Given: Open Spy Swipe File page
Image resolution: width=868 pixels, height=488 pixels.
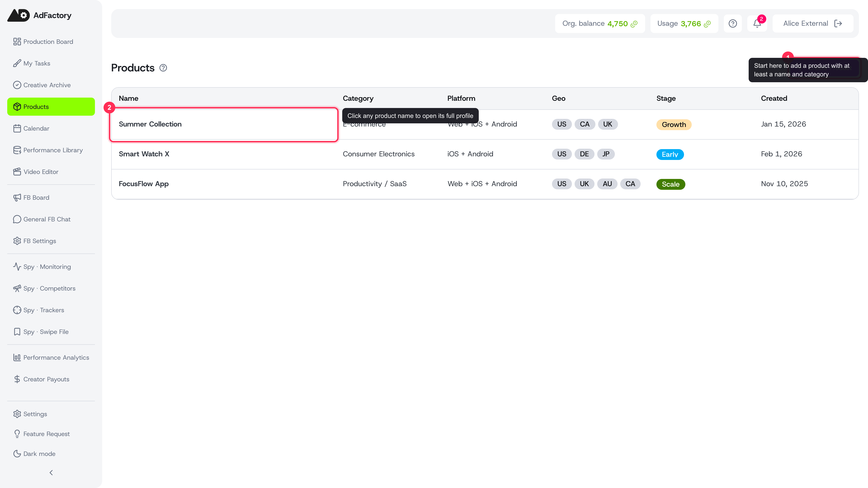Looking at the screenshot, I should click(x=51, y=332).
